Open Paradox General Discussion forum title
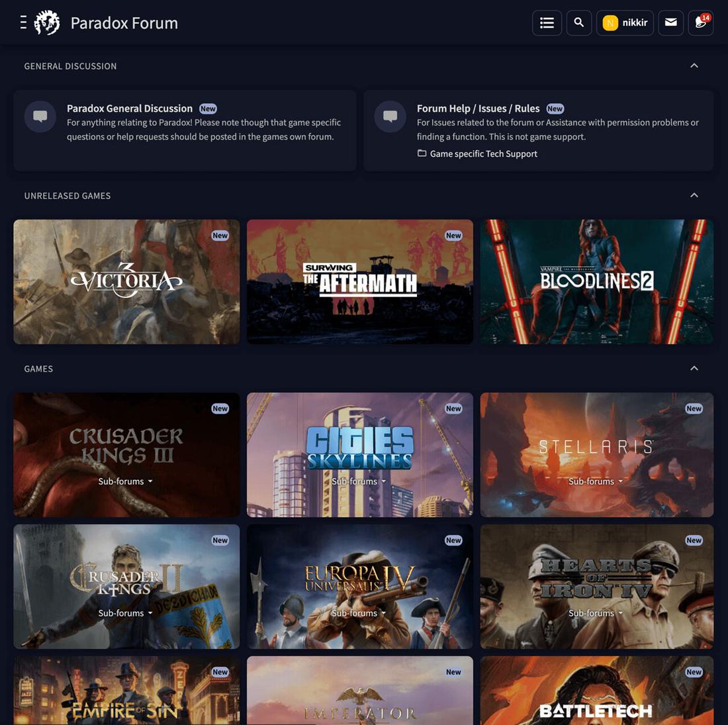The height and width of the screenshot is (725, 728). pyautogui.click(x=130, y=108)
